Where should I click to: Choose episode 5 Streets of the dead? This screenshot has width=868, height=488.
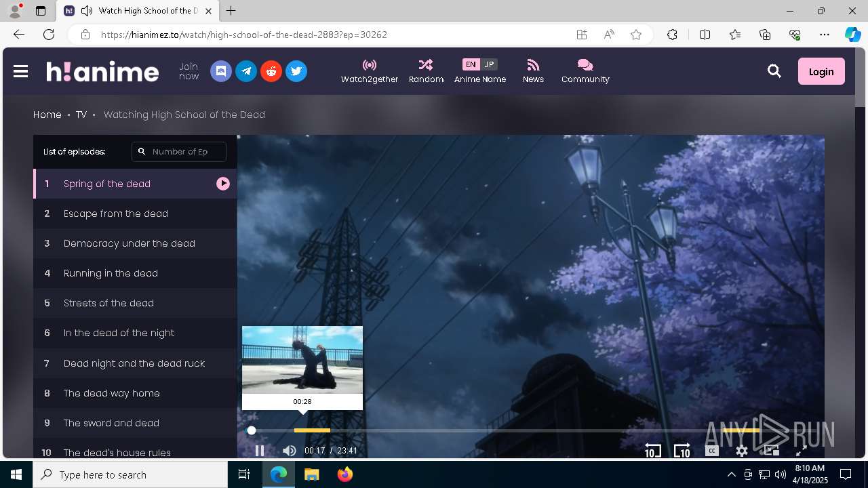(135, 303)
